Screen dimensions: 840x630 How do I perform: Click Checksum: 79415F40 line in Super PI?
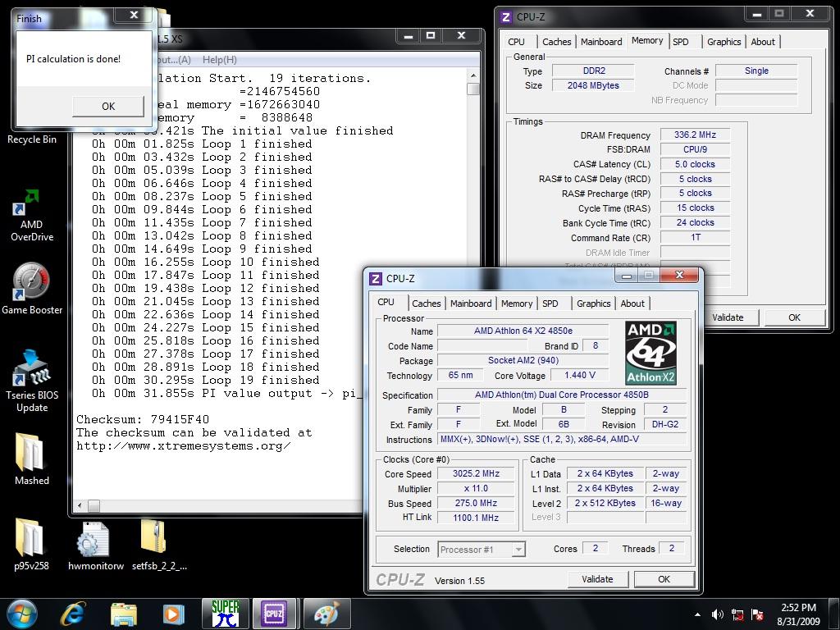pyautogui.click(x=143, y=419)
